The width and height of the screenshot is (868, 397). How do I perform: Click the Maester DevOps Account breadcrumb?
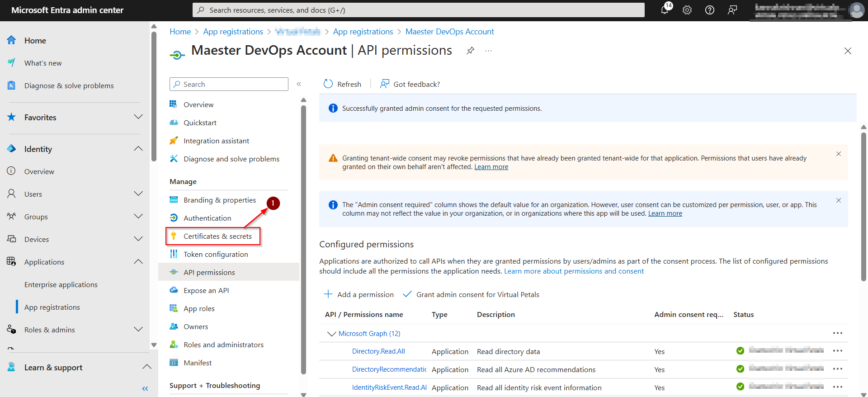coord(449,32)
